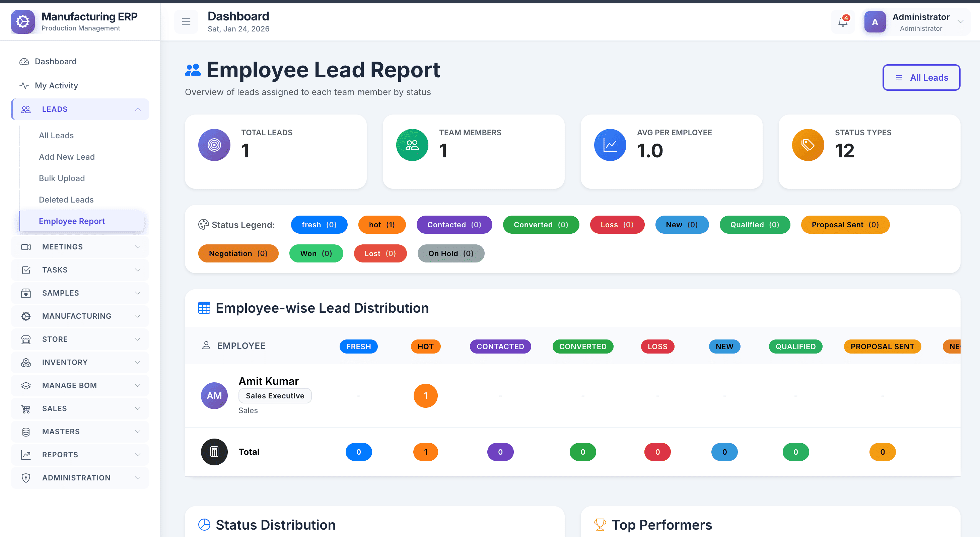Click the Avg Per Employee chart icon
This screenshot has width=980, height=537.
click(610, 145)
